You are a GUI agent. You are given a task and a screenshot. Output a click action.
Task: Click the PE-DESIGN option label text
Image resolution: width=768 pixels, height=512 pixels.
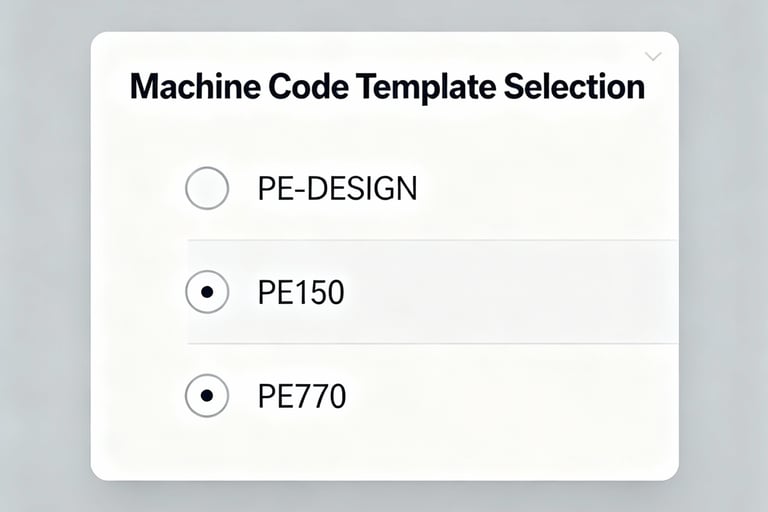pos(337,188)
